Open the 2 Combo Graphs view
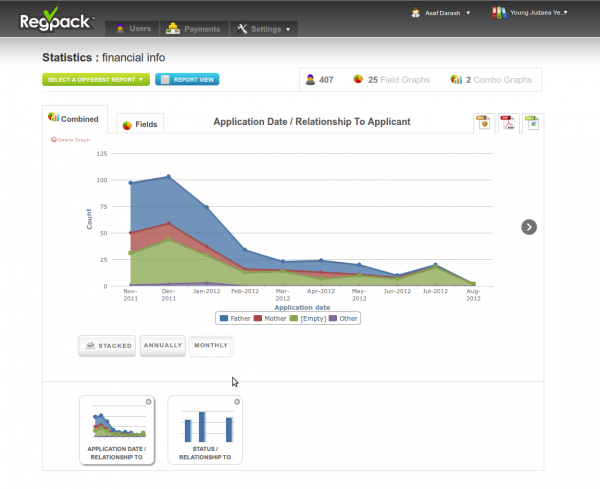This screenshot has height=489, width=600. click(x=489, y=80)
